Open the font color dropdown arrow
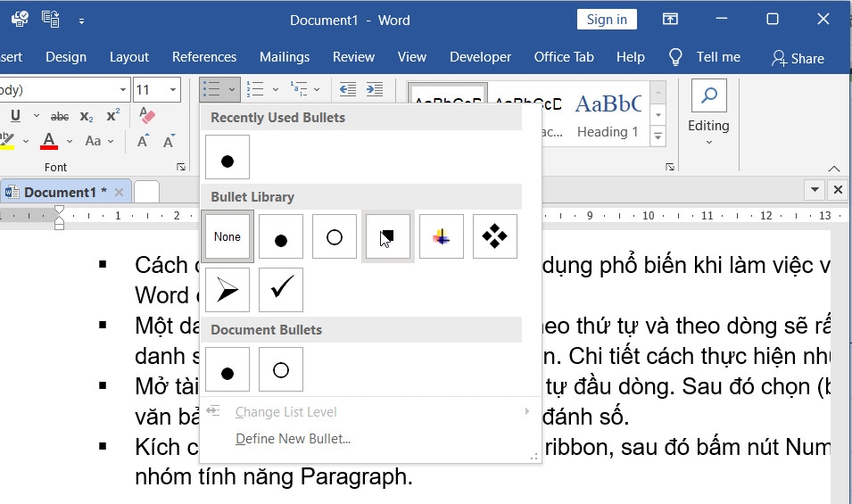This screenshot has height=504, width=852. (69, 141)
